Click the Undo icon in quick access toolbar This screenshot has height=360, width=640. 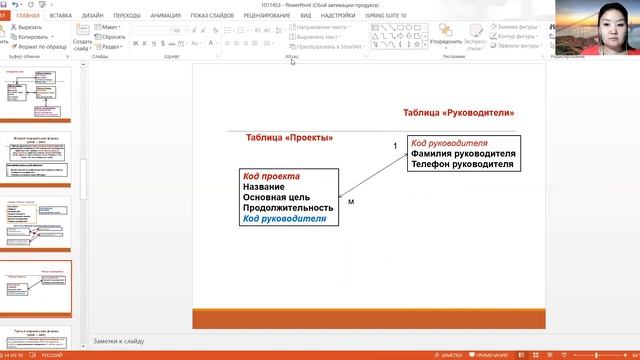[15, 4]
